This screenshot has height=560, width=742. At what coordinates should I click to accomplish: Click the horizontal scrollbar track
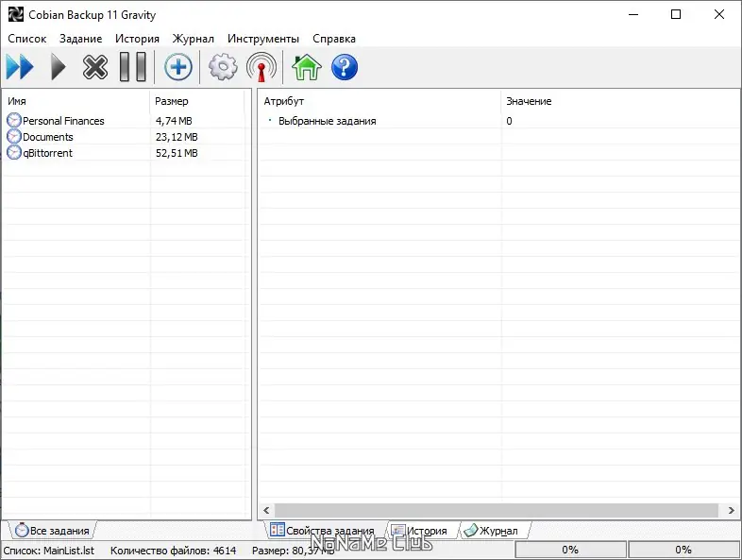point(497,510)
